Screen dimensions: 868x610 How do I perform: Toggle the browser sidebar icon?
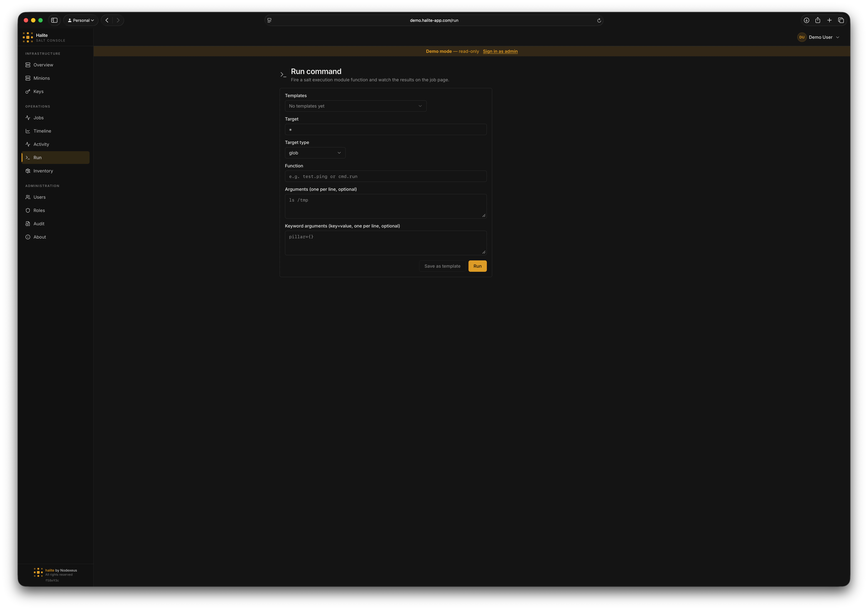(x=54, y=20)
